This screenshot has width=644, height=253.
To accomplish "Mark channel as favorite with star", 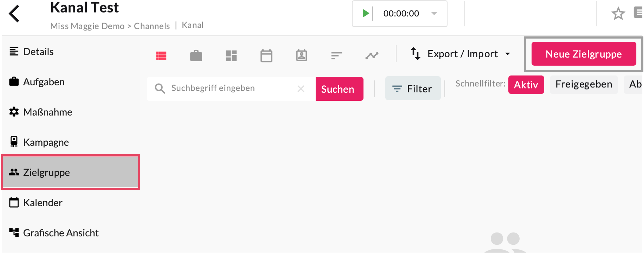I will (618, 13).
